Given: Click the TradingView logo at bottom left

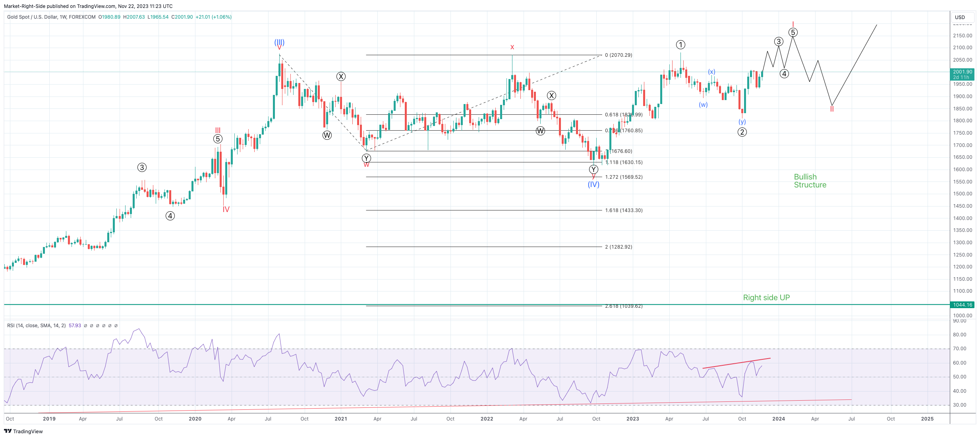Looking at the screenshot, I should pos(23,431).
